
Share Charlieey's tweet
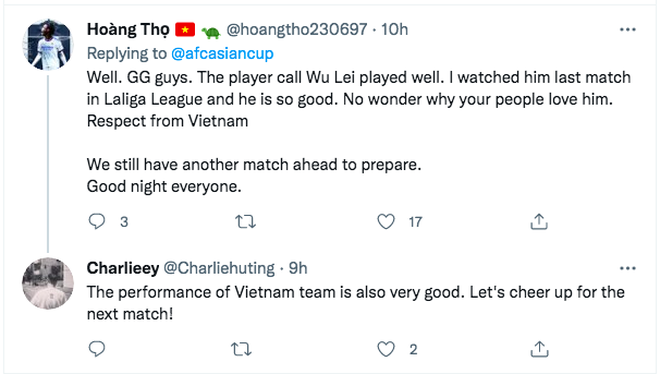539,349
